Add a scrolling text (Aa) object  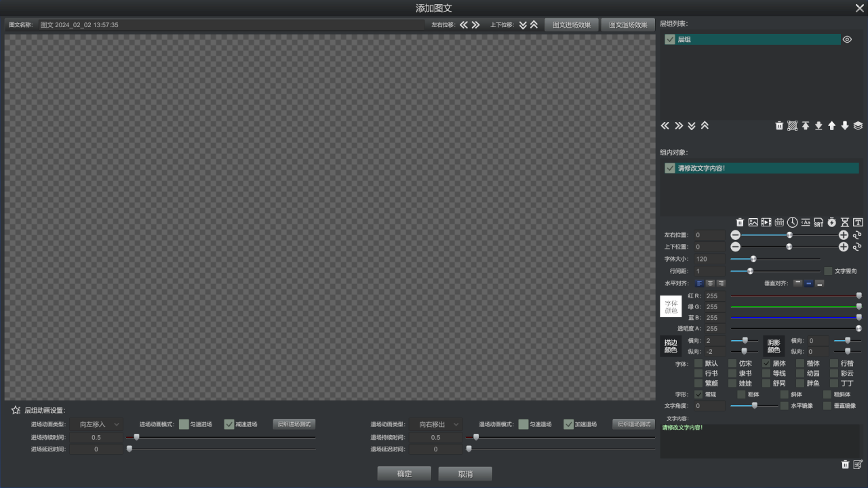coord(806,222)
